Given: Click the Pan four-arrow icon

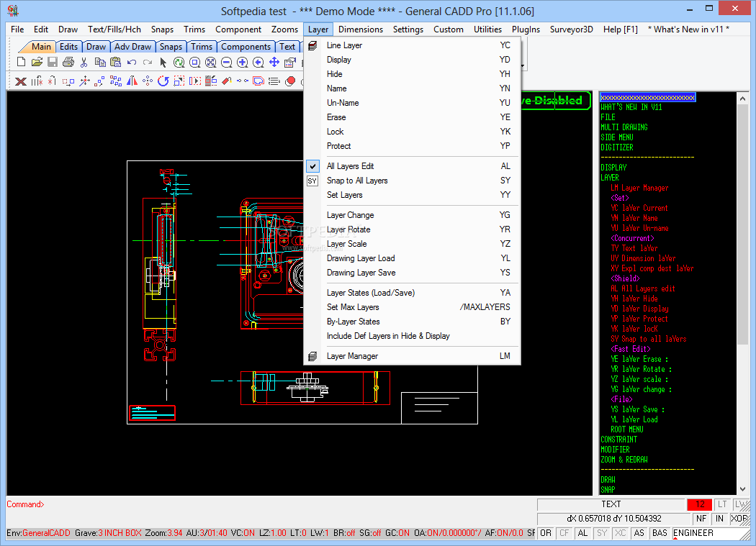Looking at the screenshot, I should (x=274, y=62).
